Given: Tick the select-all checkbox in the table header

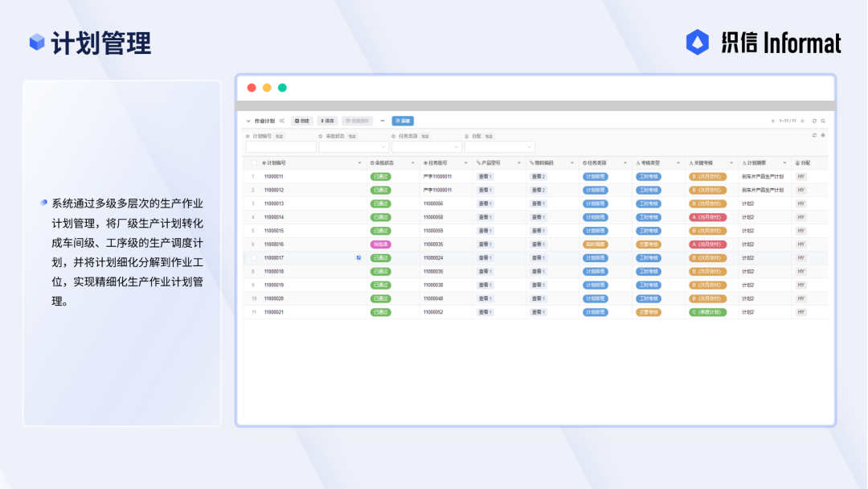Looking at the screenshot, I should pyautogui.click(x=254, y=162).
